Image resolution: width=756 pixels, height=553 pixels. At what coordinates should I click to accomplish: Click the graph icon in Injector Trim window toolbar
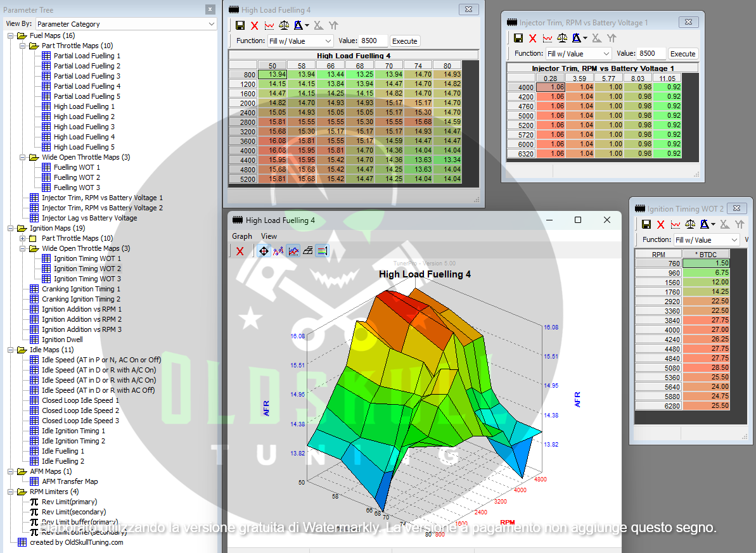[548, 38]
